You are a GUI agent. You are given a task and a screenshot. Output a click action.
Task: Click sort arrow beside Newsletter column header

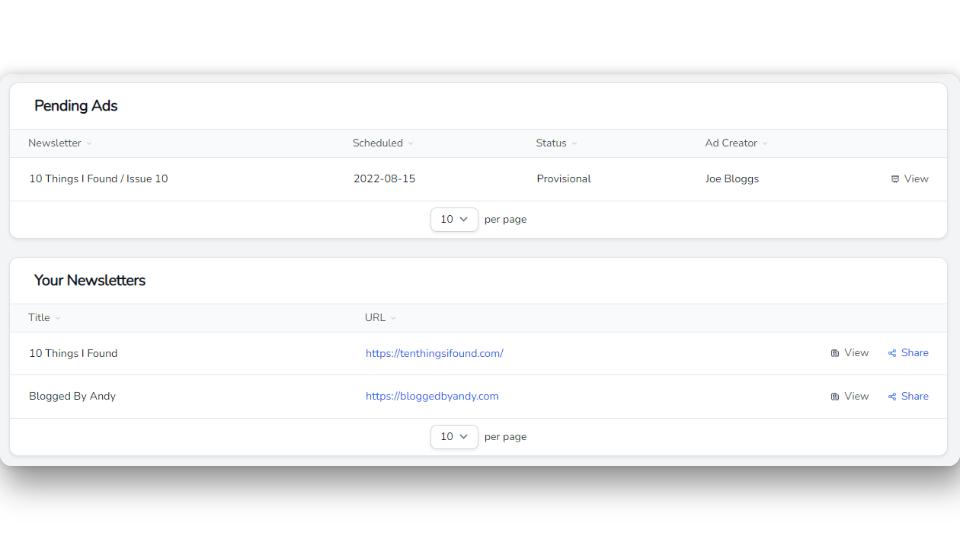tap(89, 144)
